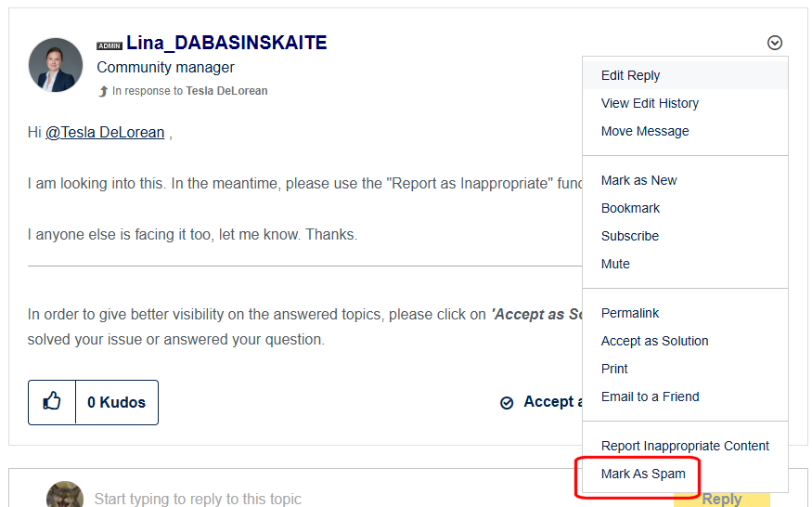
Task: Select Edit Reply from the menu
Action: [630, 75]
